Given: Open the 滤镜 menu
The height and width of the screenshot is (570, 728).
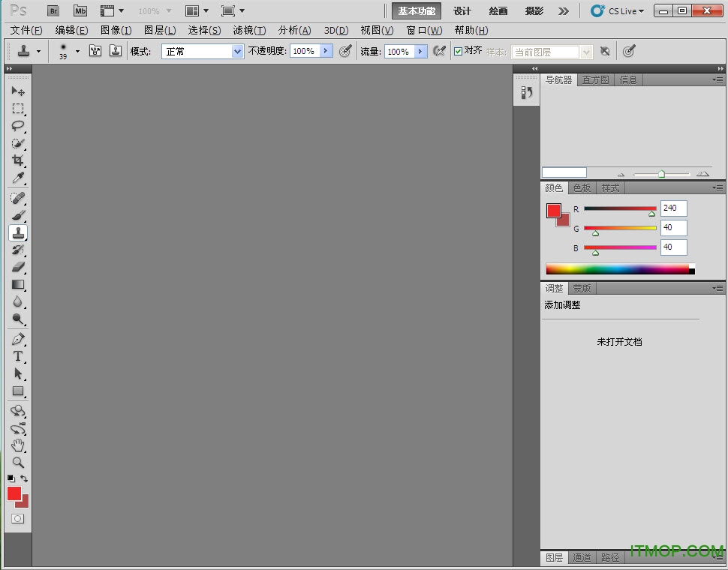Looking at the screenshot, I should pyautogui.click(x=249, y=30).
